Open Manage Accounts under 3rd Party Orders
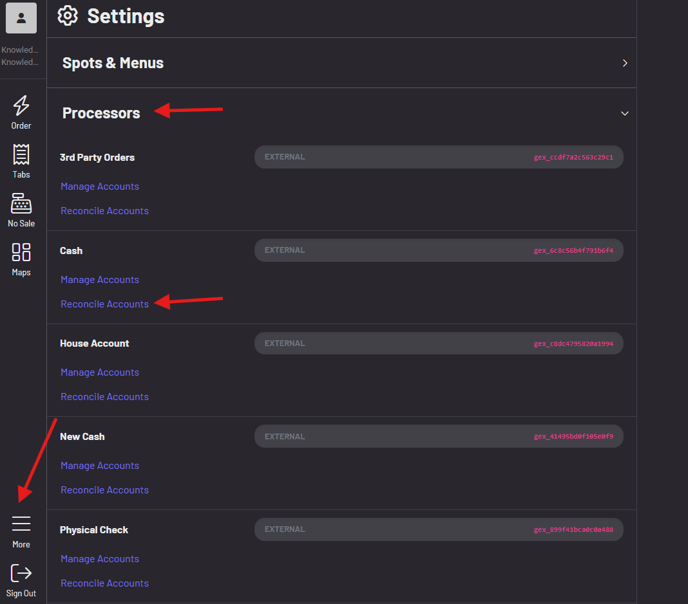Screen dimensions: 688x604 coord(100,187)
